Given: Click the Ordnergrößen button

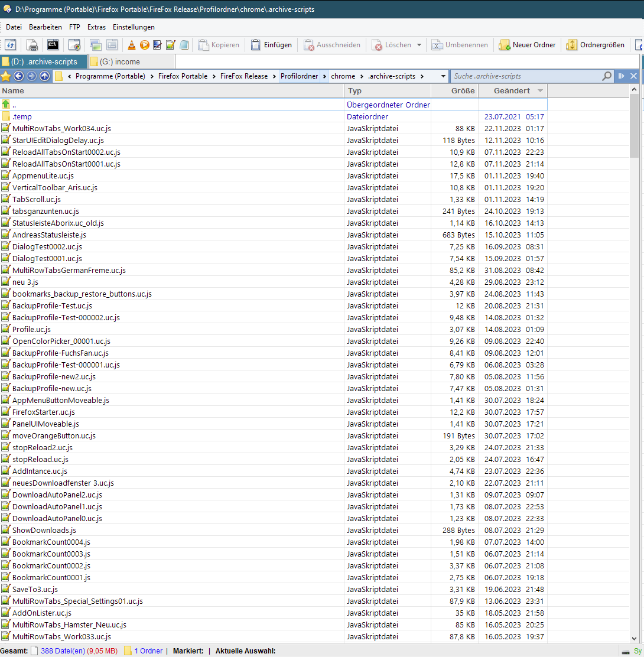Looking at the screenshot, I should [595, 45].
